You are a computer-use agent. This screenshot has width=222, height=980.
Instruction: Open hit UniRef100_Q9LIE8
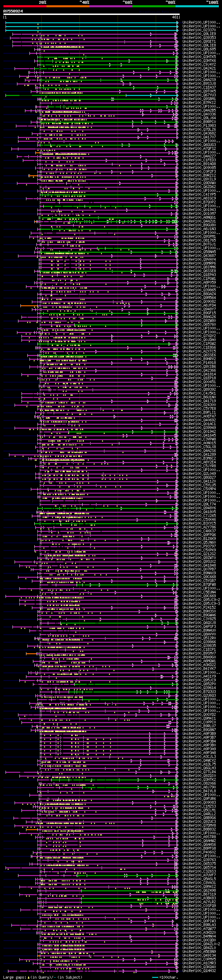coord(199,45)
